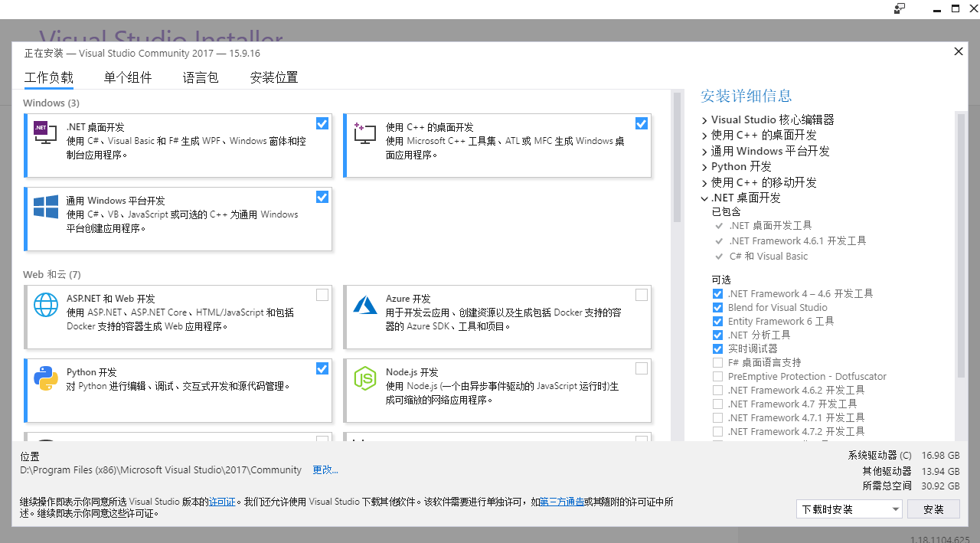Viewport: 980px width, 543px height.
Task: Click the workload list scrollbar
Action: (x=677, y=153)
